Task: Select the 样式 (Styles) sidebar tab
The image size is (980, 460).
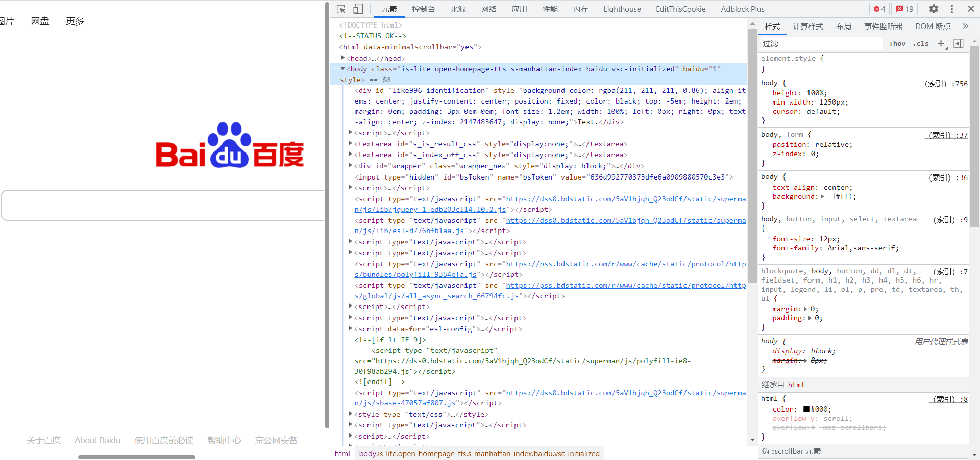Action: tap(772, 26)
